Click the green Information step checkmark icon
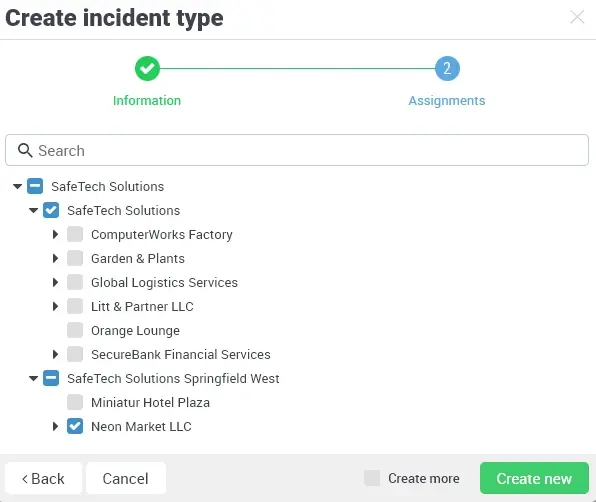 point(147,69)
